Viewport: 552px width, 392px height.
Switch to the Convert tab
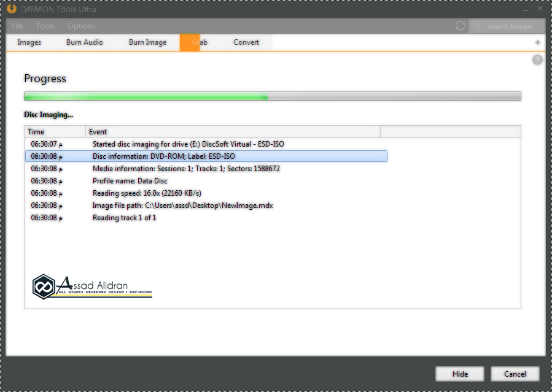click(246, 42)
